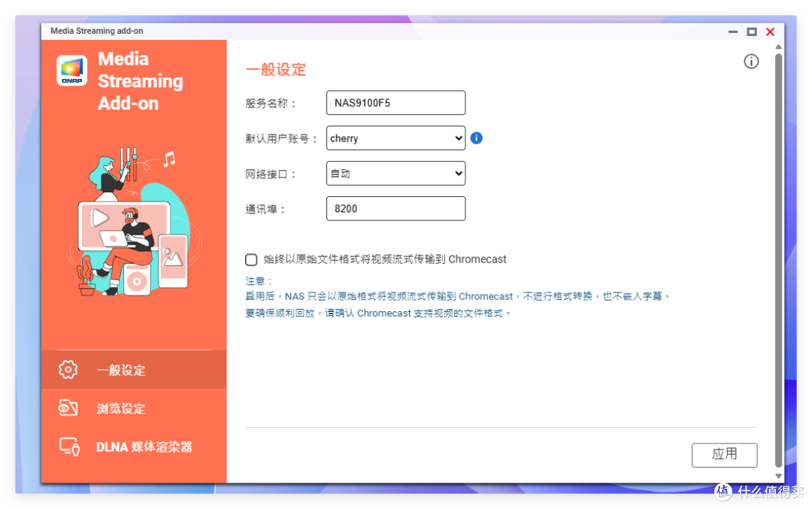Click the eye-folder icon for 浏览设定

tap(68, 408)
